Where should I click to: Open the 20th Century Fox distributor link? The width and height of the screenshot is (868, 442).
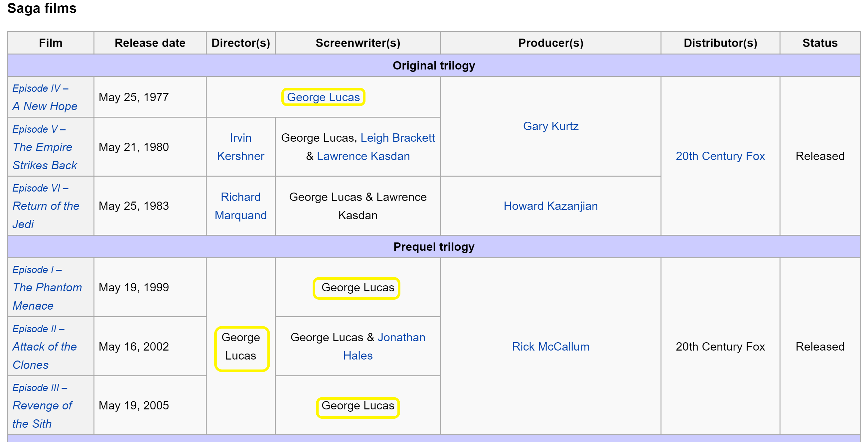coord(720,156)
